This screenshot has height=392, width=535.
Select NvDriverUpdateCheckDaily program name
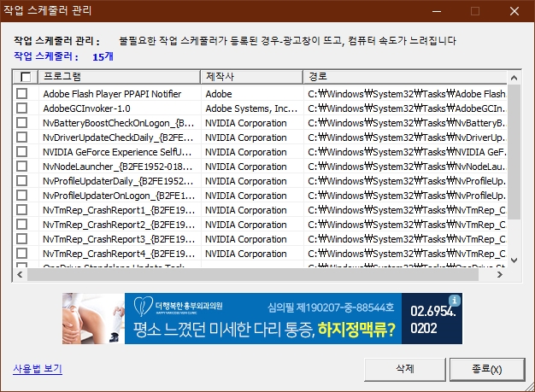tap(118, 137)
